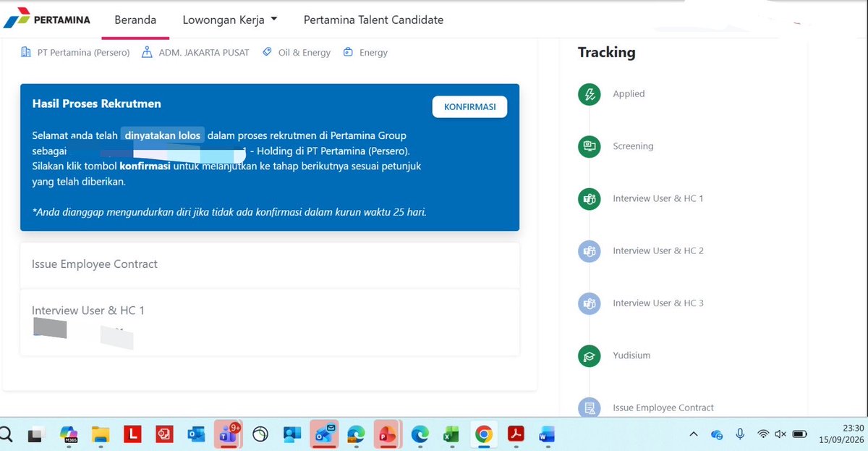Image resolution: width=868 pixels, height=451 pixels.
Task: Switch to Google Chrome in the taskbar
Action: pos(484,434)
